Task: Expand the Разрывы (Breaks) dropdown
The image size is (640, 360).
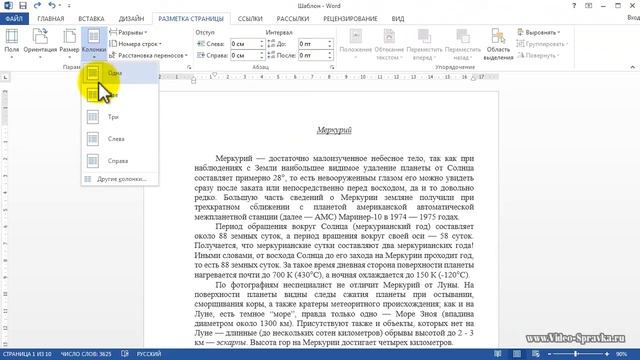Action: (x=128, y=32)
